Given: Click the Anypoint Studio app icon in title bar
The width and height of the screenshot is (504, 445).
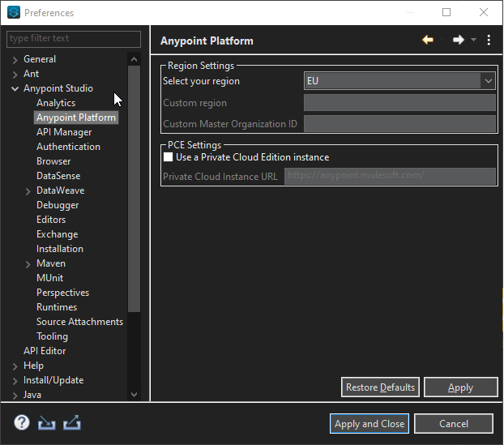Looking at the screenshot, I should 14,12.
